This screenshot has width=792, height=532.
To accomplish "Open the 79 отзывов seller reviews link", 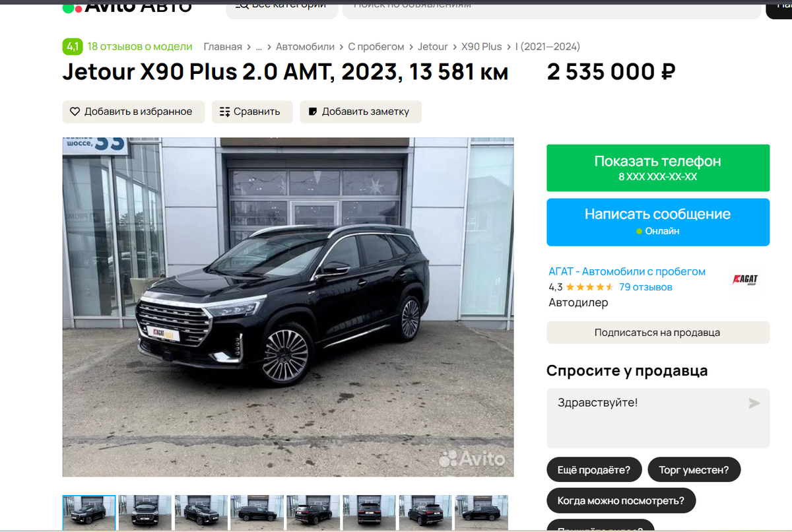I will [645, 287].
